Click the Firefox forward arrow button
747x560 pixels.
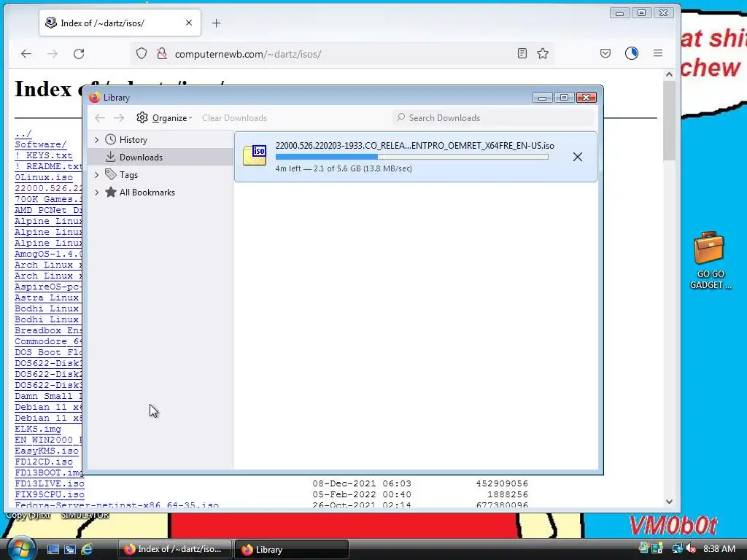[53, 54]
